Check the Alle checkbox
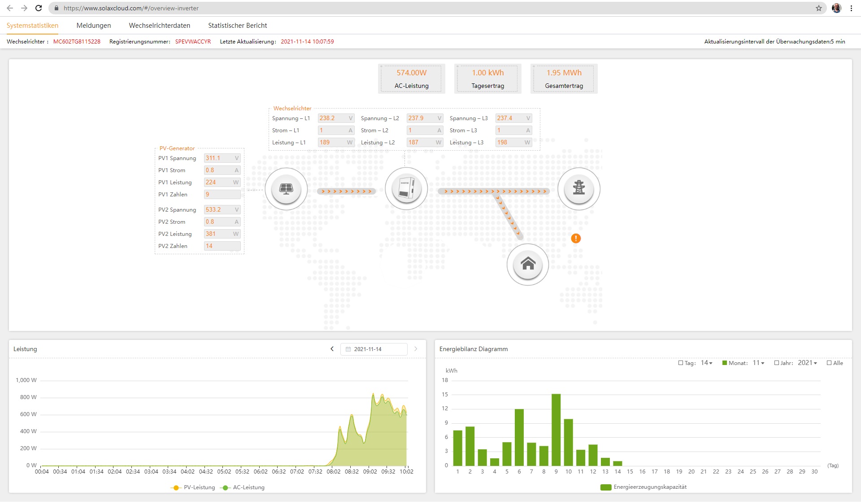 (x=829, y=363)
